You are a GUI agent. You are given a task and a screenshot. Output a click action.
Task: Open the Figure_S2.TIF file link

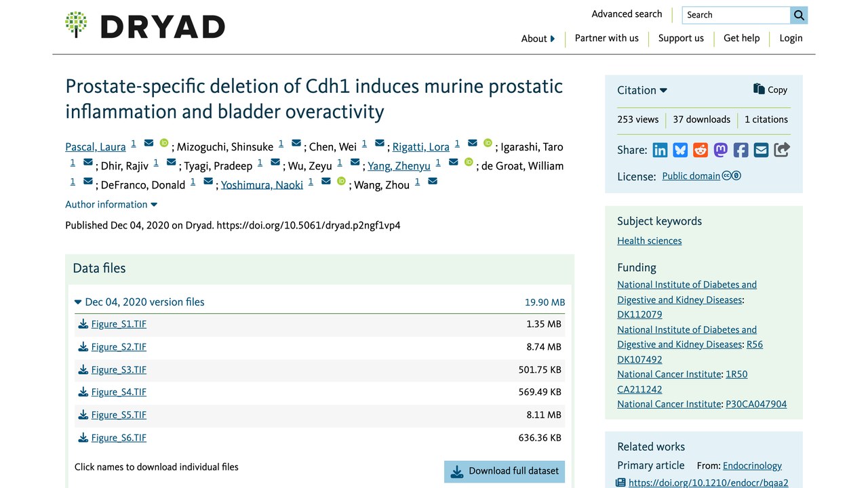click(x=119, y=347)
